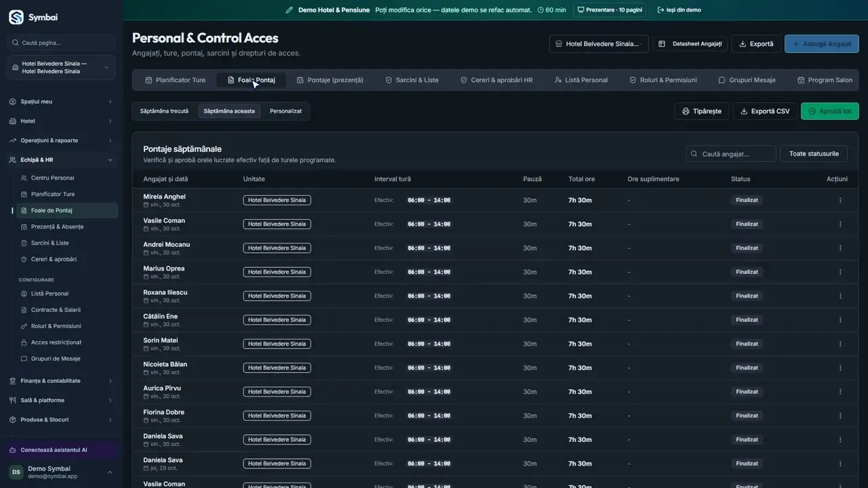This screenshot has width=868, height=488.
Task: Select the Săptămâna aceasta period option
Action: coord(229,111)
